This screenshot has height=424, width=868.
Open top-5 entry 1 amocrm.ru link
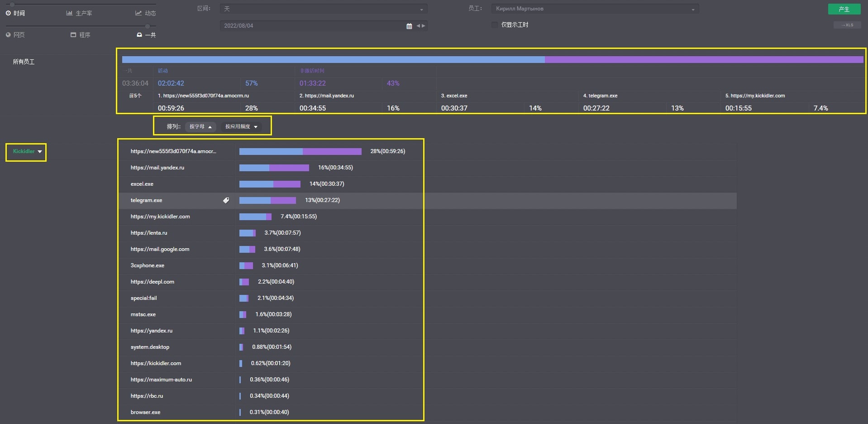tap(203, 96)
